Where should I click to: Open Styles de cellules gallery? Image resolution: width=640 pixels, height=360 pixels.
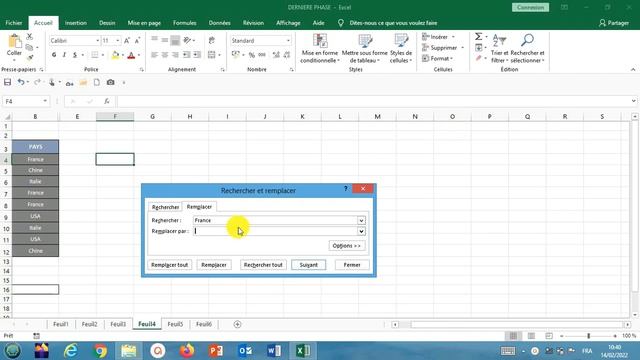(x=401, y=49)
